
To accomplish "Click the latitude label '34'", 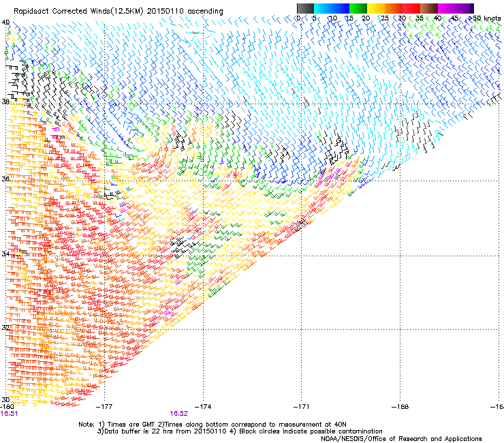I will (5, 254).
